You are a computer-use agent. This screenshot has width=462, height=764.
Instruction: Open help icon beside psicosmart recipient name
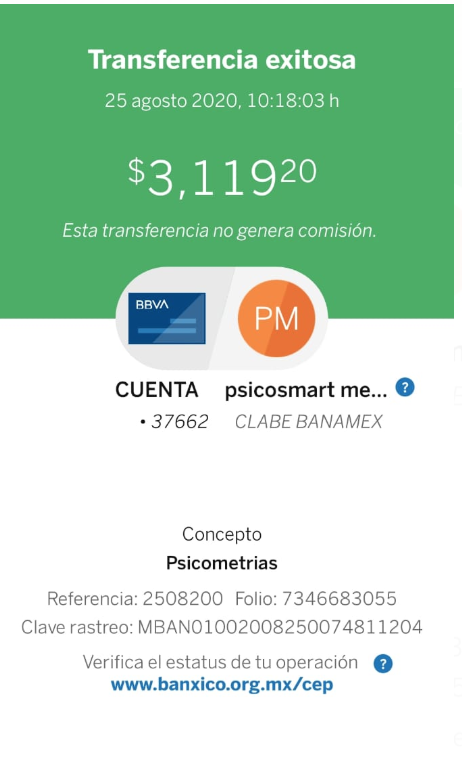coord(405,388)
